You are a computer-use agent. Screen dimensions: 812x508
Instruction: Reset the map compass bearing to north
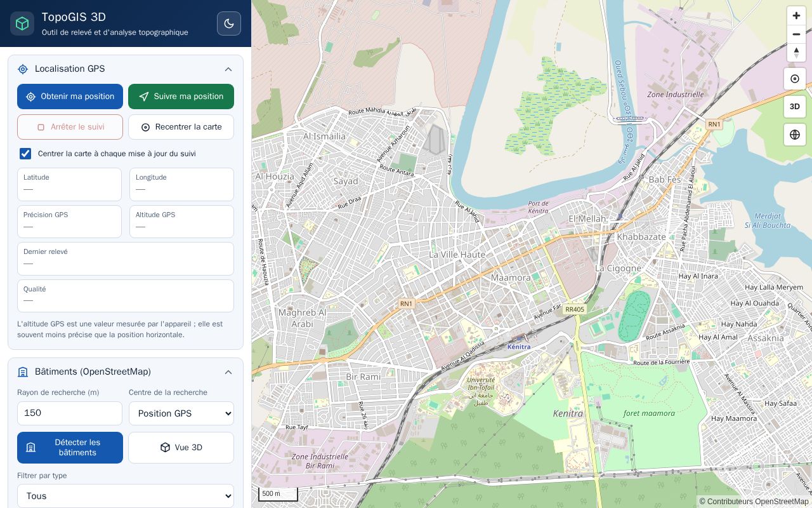(796, 53)
